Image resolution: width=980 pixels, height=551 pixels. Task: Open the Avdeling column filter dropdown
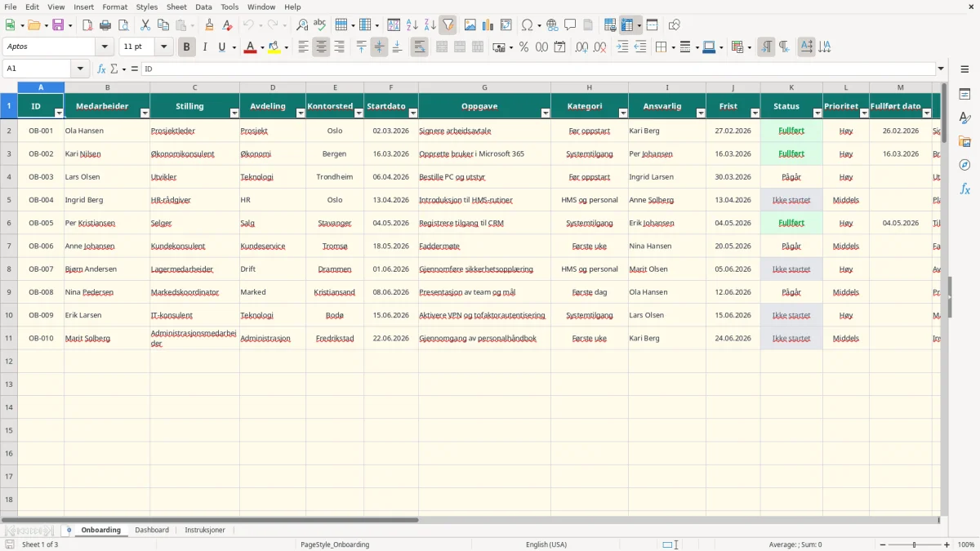[300, 113]
